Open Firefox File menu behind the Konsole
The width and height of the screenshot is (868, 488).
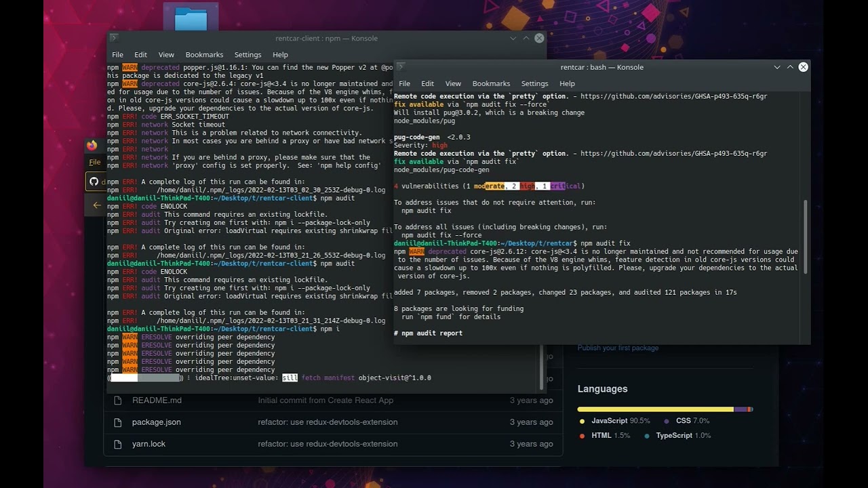[95, 162]
